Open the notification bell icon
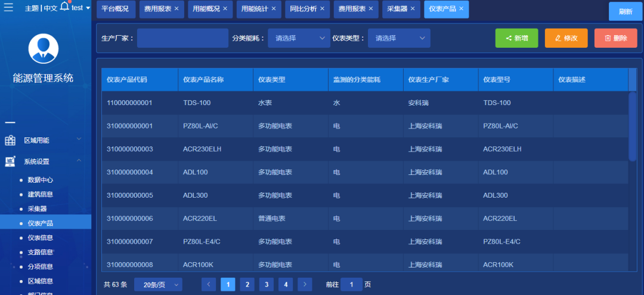The width and height of the screenshot is (644, 295). click(64, 6)
